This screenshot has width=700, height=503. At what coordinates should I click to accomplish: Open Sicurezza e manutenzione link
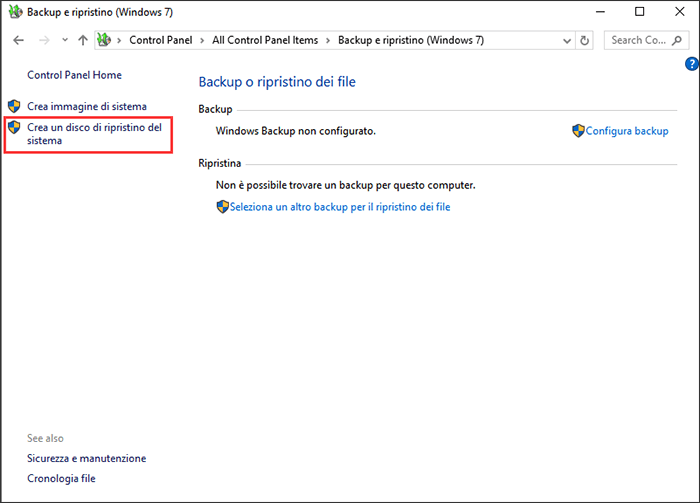coord(87,458)
